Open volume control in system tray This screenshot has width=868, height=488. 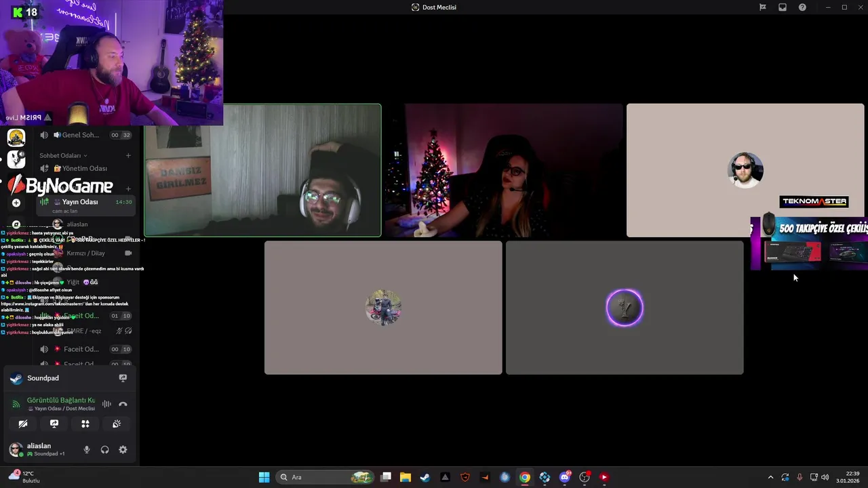click(825, 477)
